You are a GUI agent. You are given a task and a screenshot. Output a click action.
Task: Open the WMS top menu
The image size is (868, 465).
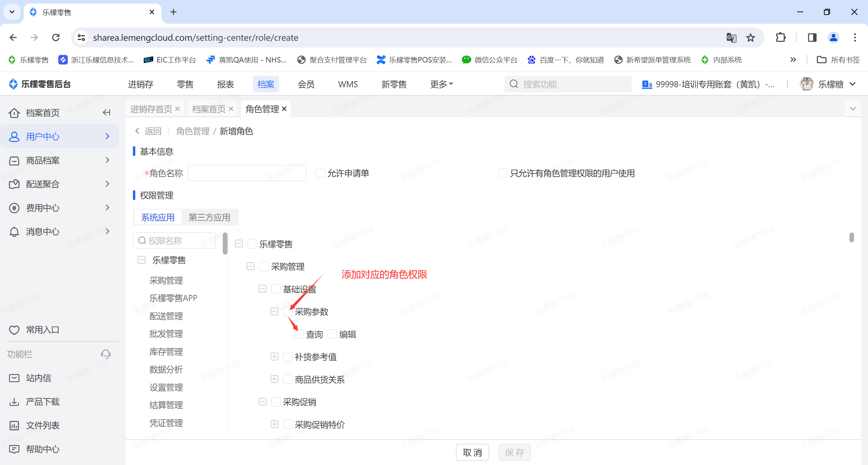pyautogui.click(x=348, y=84)
